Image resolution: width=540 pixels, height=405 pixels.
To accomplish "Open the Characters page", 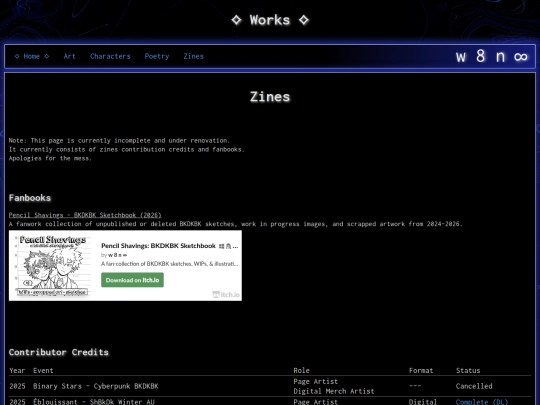I will (x=110, y=56).
